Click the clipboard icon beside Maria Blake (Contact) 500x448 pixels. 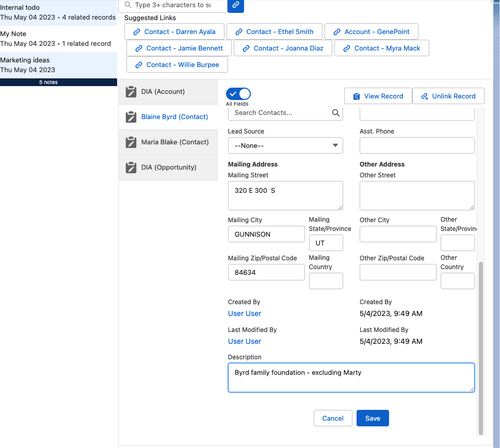[x=131, y=142]
